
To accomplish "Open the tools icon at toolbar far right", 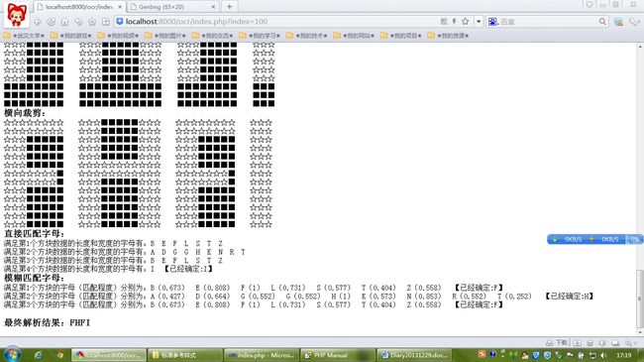I will coord(635,22).
